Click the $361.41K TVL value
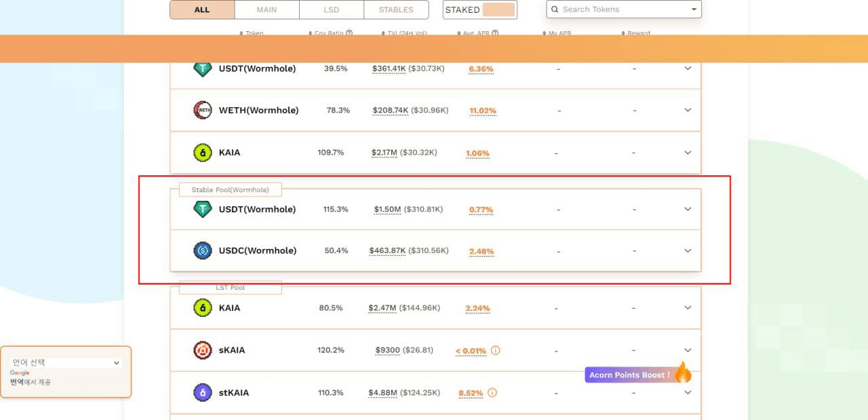This screenshot has height=420, width=868. (389, 69)
